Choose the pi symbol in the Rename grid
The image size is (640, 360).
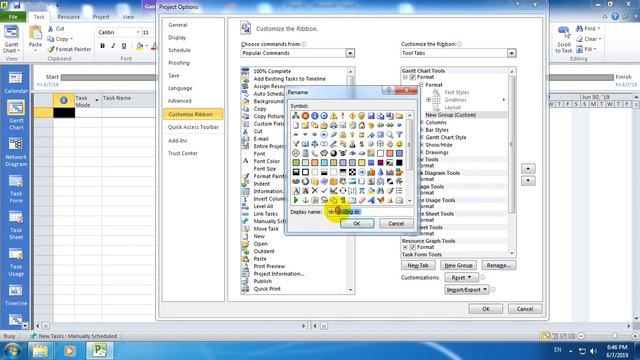pos(362,191)
